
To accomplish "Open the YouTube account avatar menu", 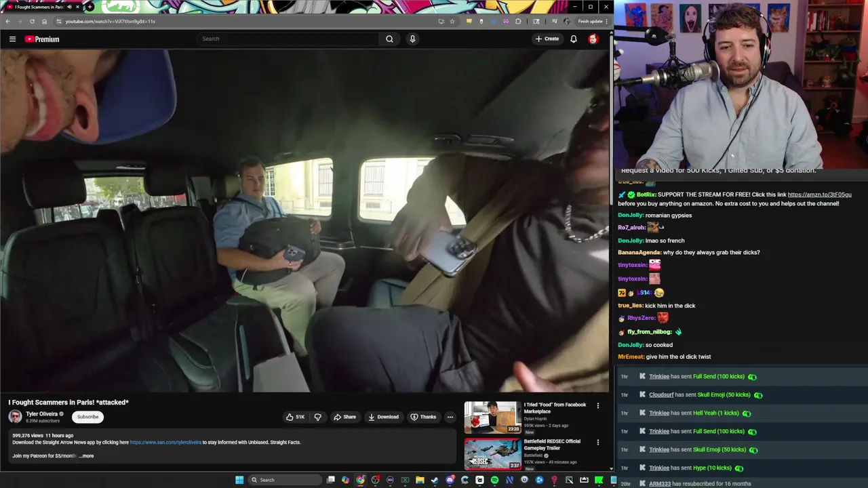I will pos(593,39).
